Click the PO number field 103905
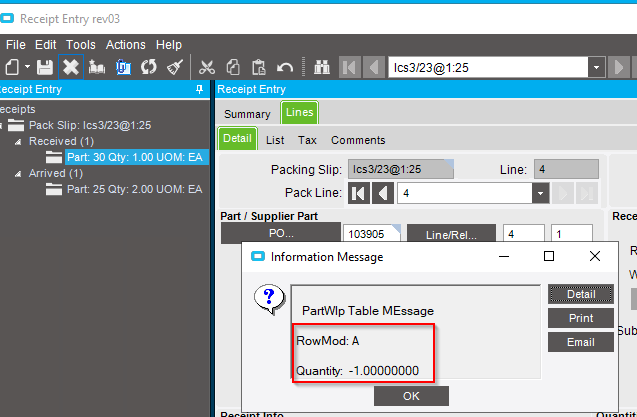 (372, 234)
